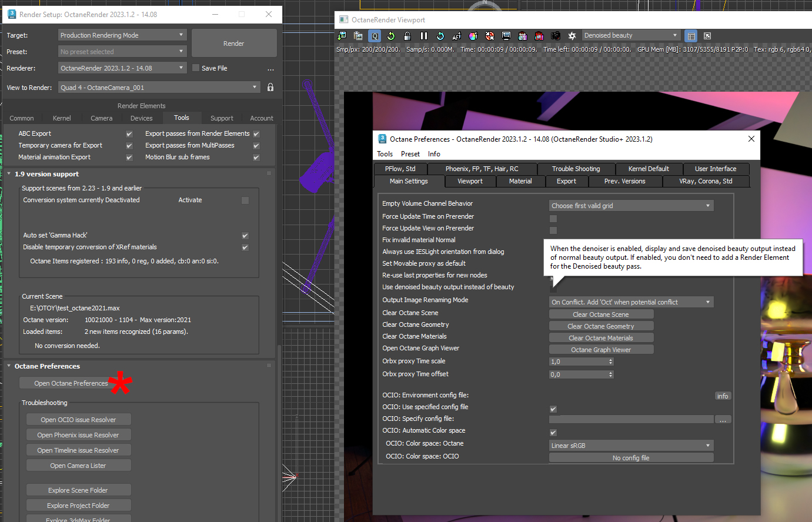
Task: Click the orange lifebuoy icon in viewport toolbar
Action: (x=490, y=36)
